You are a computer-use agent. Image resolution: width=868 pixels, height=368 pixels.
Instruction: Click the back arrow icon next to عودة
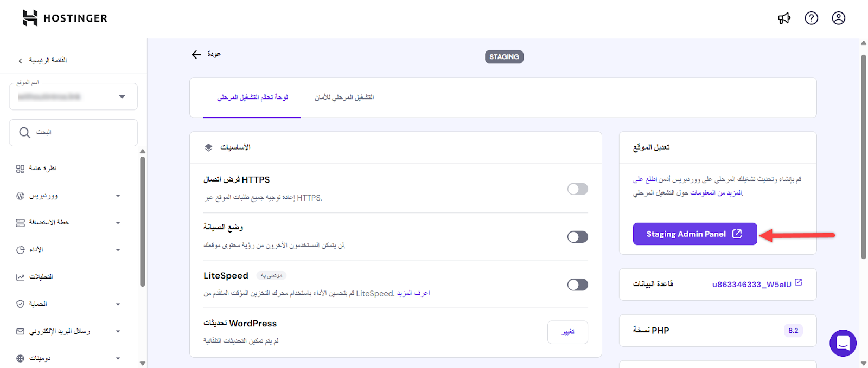click(x=196, y=54)
